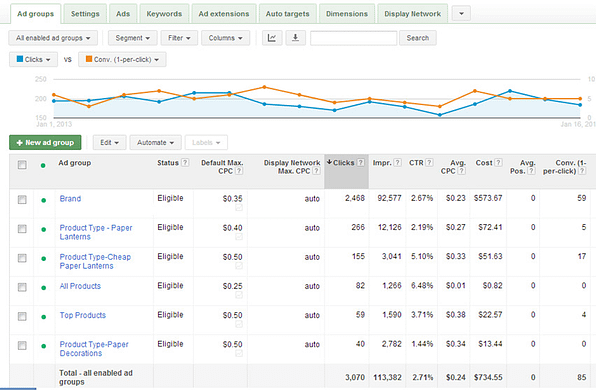
Task: Open the Labels dropdown
Action: (206, 143)
